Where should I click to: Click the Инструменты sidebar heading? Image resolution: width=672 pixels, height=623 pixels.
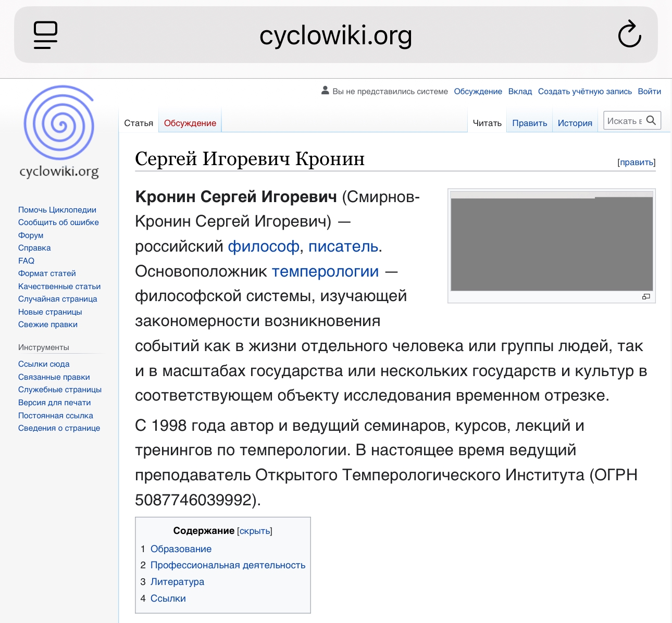(x=44, y=347)
